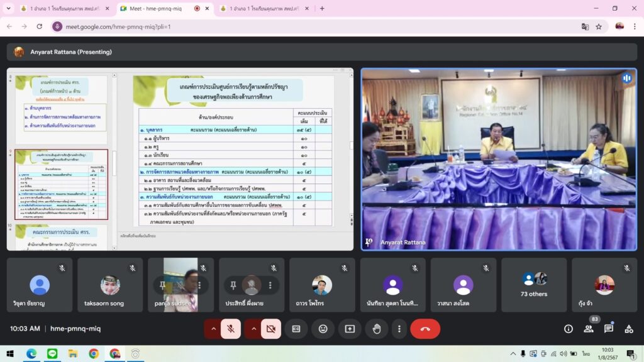
Task: Open more options three-dot menu
Action: (399, 329)
